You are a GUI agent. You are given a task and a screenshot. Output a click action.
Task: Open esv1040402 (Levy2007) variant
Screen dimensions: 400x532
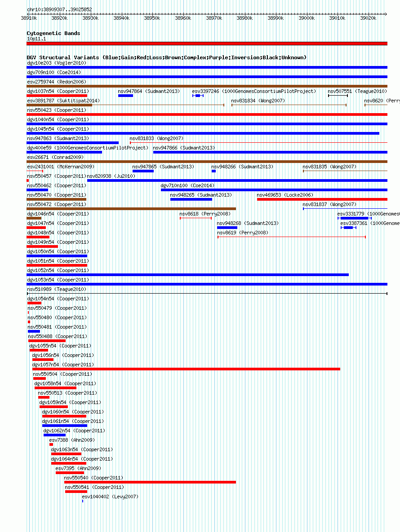(110, 497)
